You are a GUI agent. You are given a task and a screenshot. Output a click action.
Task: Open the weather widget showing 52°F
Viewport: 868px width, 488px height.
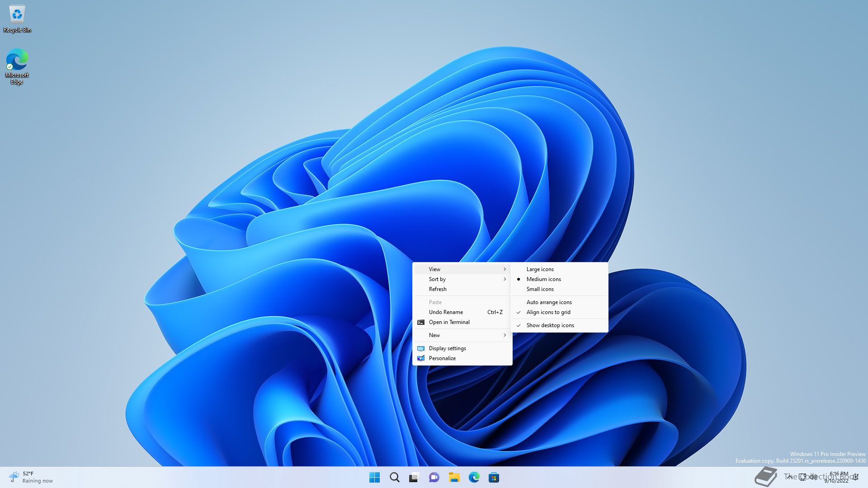[31, 477]
